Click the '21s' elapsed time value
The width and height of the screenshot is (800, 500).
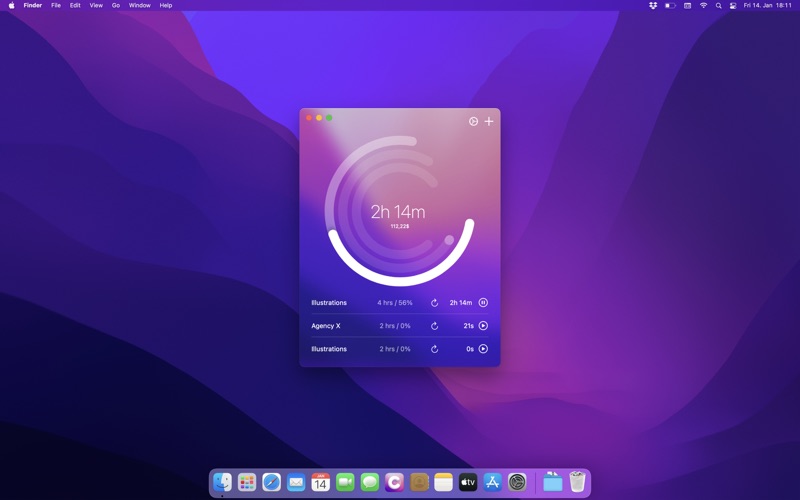pos(468,326)
